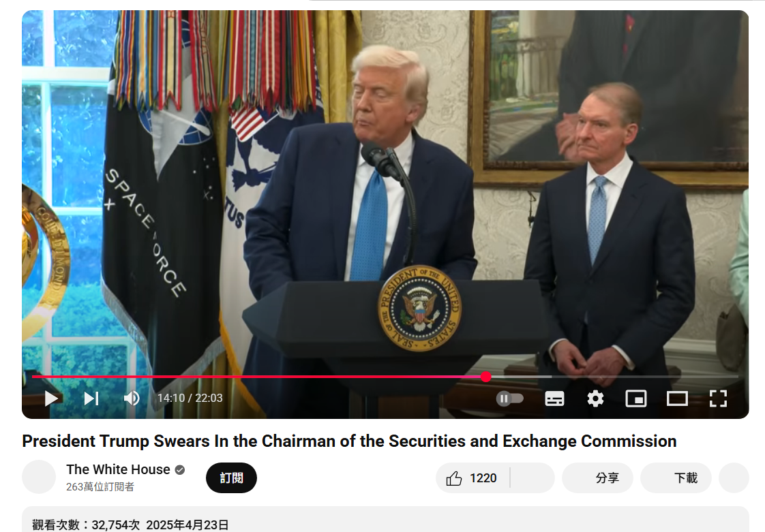Like the video with thumbs up
The height and width of the screenshot is (532, 765).
click(472, 478)
